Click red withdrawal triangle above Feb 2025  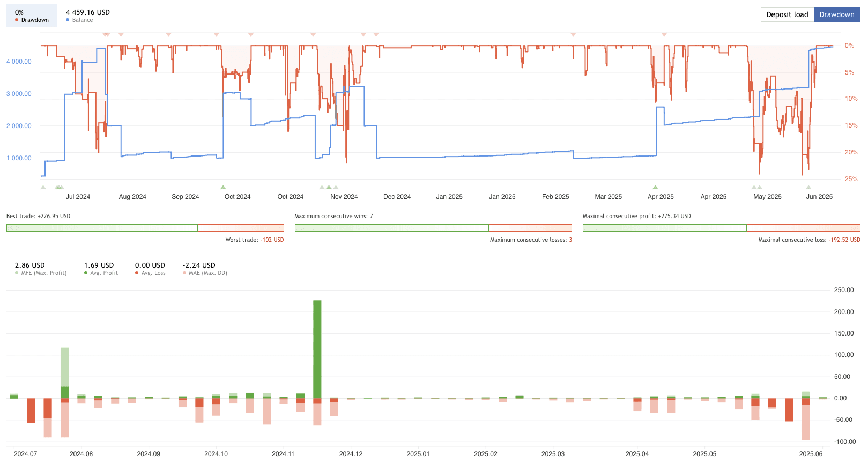573,34
